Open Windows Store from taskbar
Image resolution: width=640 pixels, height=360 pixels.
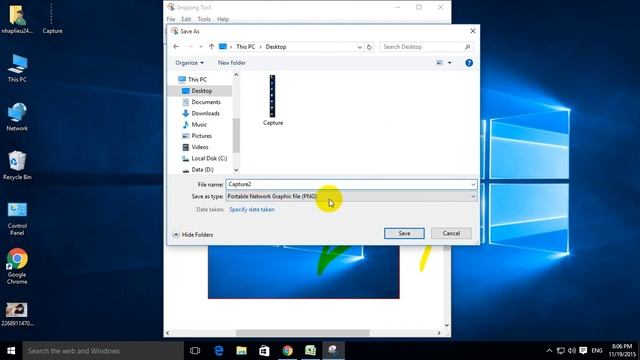[264, 351]
